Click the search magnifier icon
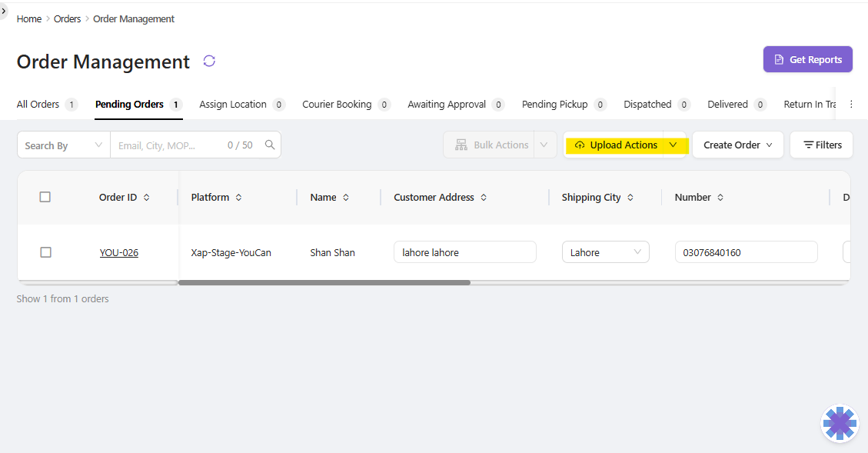The image size is (868, 453). click(x=269, y=145)
